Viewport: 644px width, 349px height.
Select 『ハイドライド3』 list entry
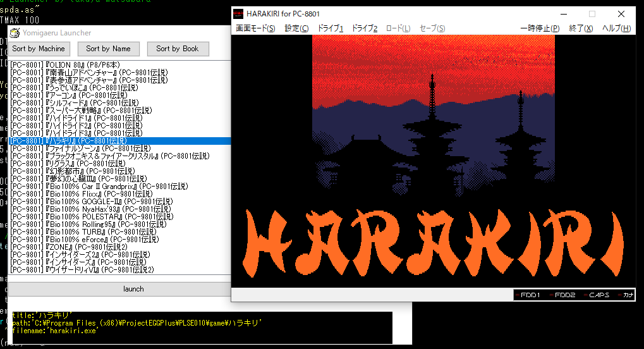tap(119, 133)
